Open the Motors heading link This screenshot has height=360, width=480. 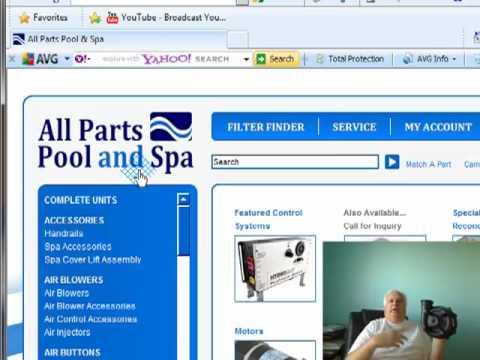(x=249, y=331)
